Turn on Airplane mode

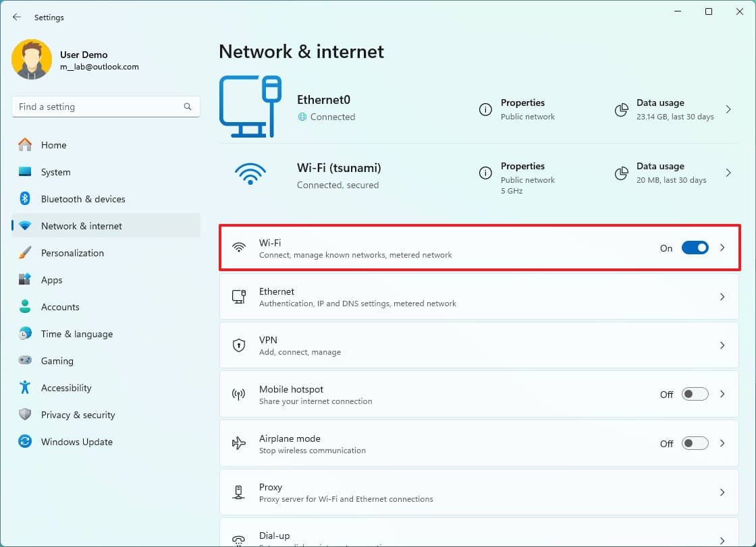[695, 443]
